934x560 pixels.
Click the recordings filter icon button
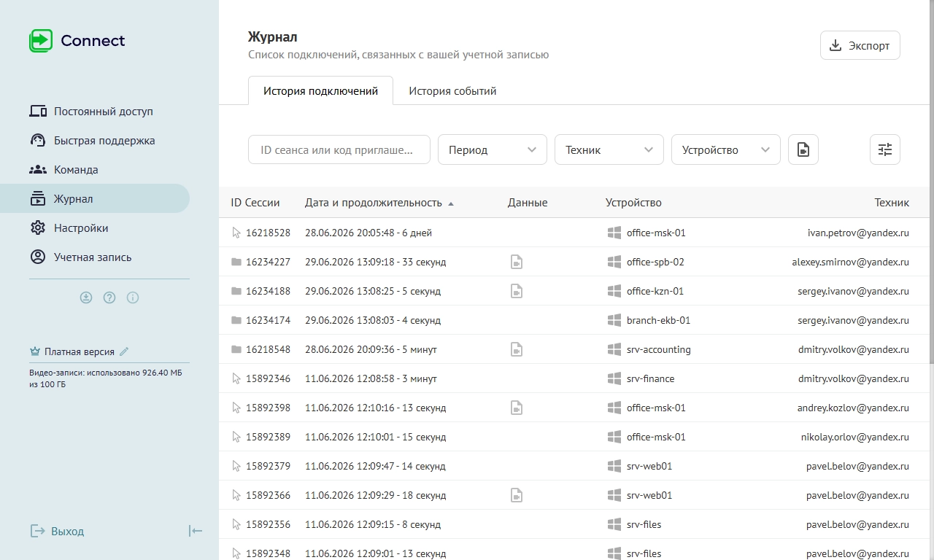[x=803, y=149]
